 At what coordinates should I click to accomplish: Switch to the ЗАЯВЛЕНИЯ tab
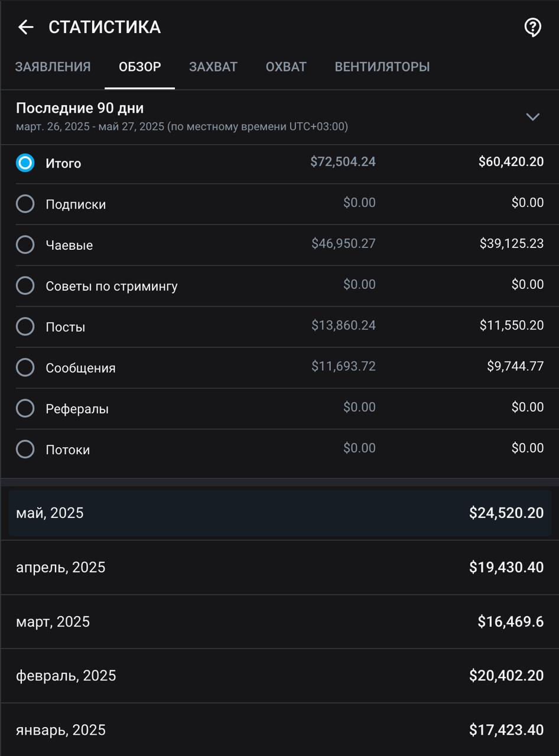point(53,67)
